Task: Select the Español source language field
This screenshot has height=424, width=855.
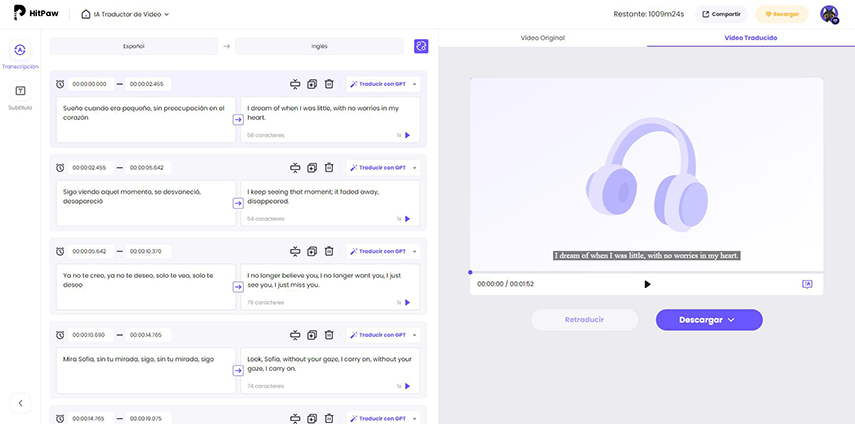Action: (x=134, y=46)
